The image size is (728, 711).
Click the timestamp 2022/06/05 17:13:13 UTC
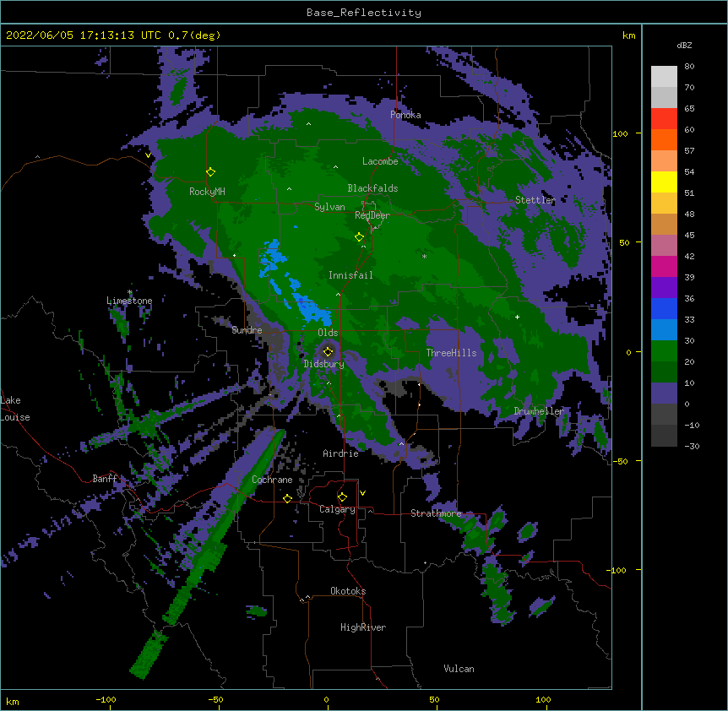coord(84,35)
